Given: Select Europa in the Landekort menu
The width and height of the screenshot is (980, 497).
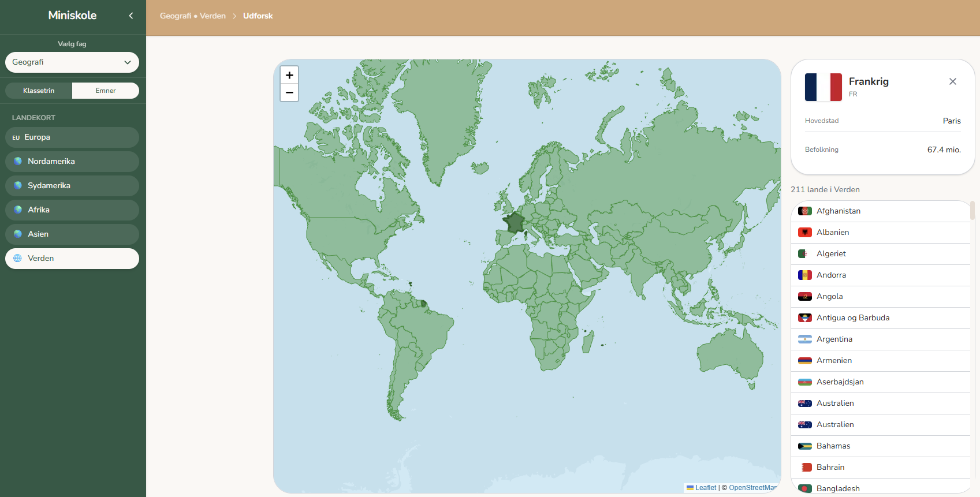Looking at the screenshot, I should point(72,137).
